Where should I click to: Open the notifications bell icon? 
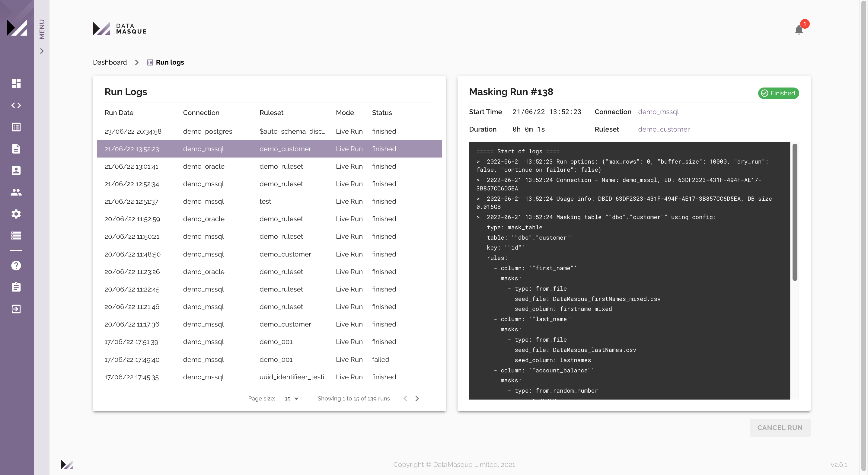pyautogui.click(x=799, y=30)
